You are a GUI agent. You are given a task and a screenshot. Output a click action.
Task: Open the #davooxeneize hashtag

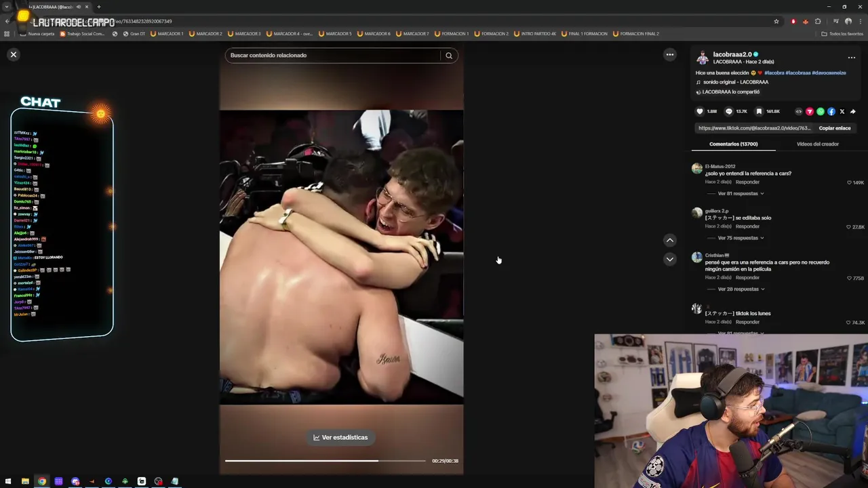[829, 73]
